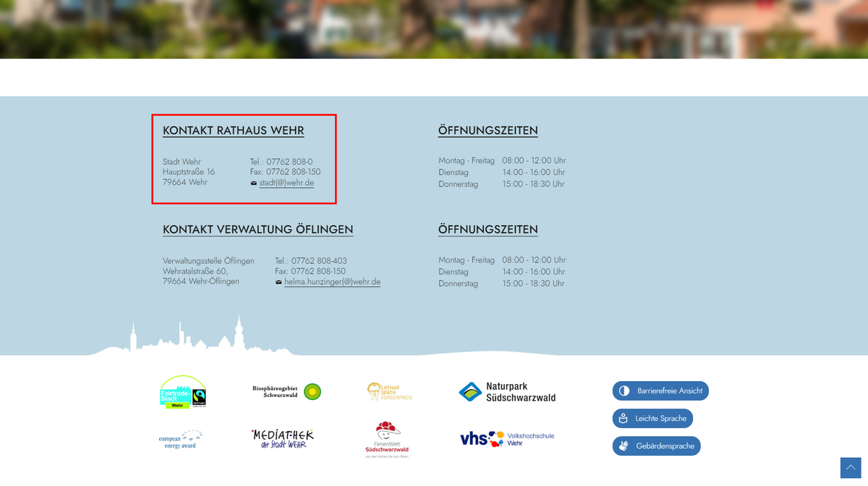Click the european energy award logo
Viewport: 868px width, 486px height.
pyautogui.click(x=180, y=439)
